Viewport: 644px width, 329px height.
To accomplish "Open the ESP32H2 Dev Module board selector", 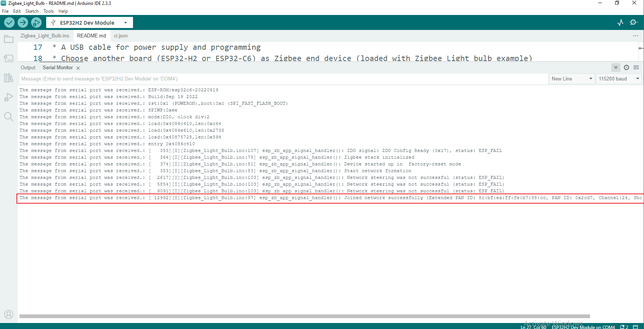I will [90, 22].
